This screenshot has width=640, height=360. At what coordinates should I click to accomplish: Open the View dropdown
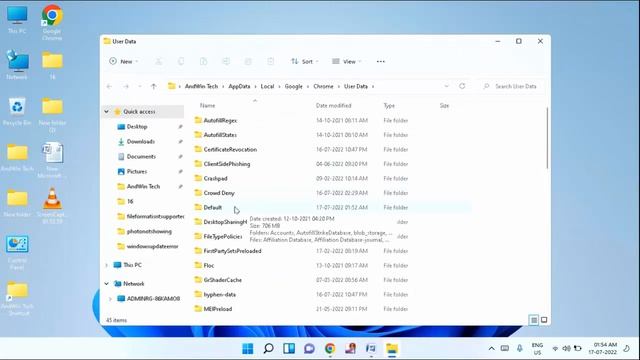coord(347,61)
